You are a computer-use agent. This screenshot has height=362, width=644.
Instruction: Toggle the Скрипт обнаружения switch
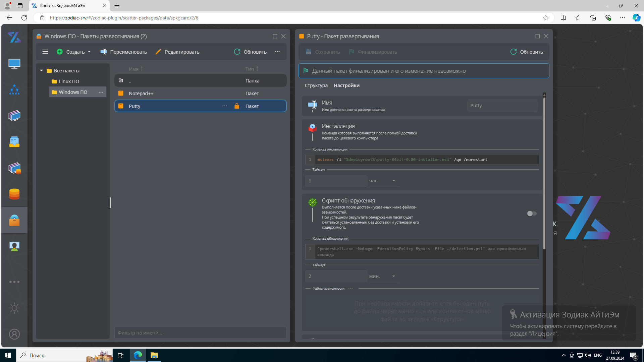[532, 214]
